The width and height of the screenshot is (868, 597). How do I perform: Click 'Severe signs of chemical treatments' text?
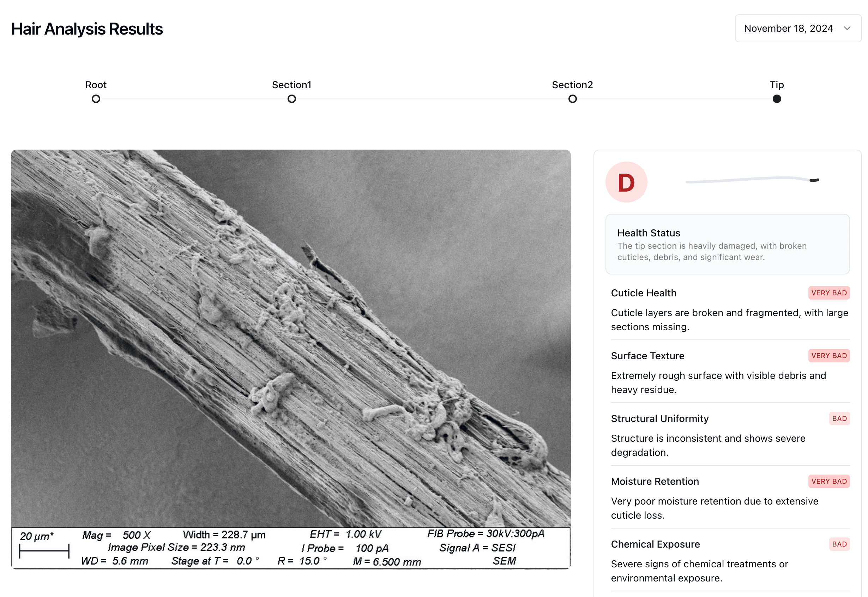[699, 571]
